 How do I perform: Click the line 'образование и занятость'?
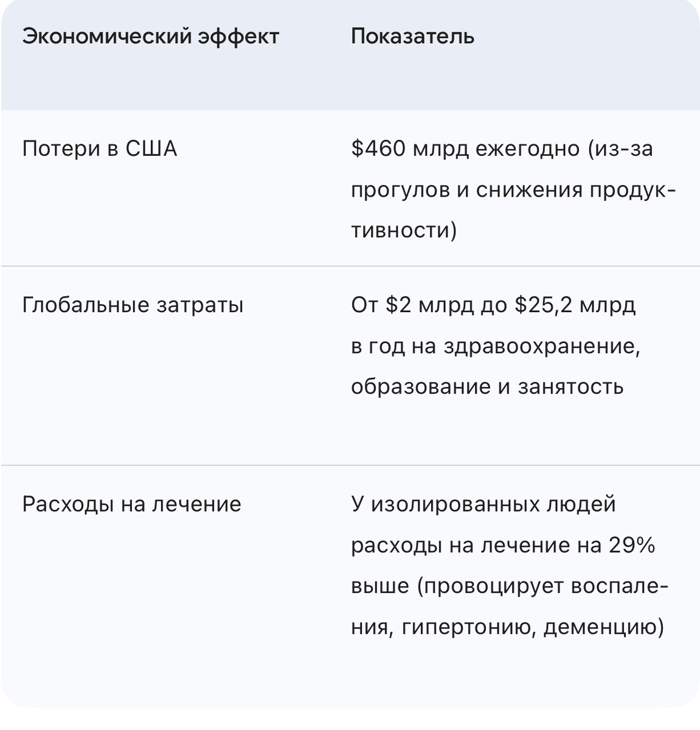coord(487,387)
